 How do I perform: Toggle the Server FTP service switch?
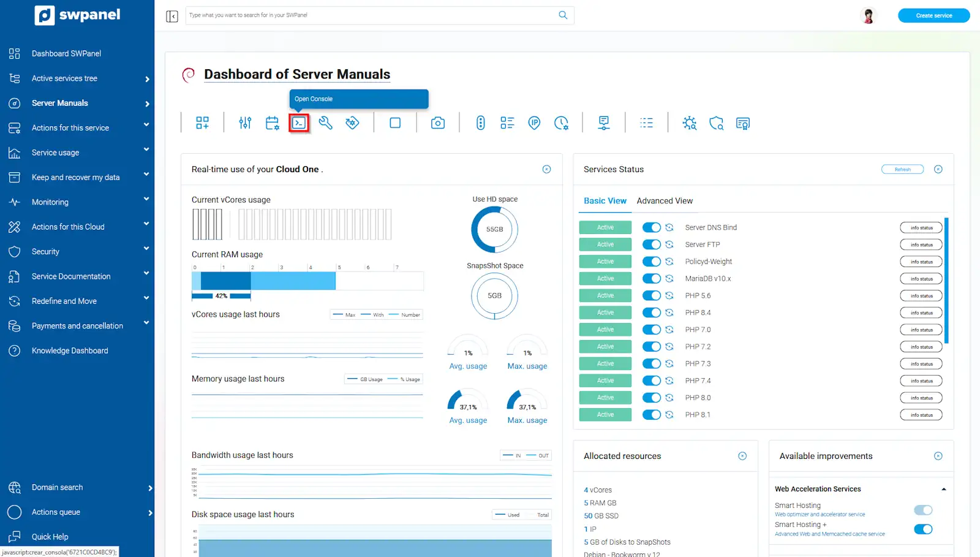click(x=652, y=244)
